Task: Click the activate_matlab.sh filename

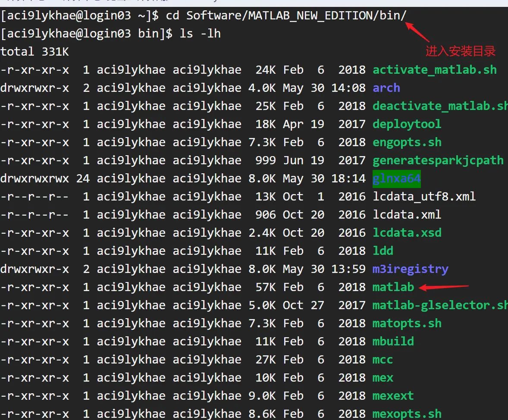Action: point(434,70)
